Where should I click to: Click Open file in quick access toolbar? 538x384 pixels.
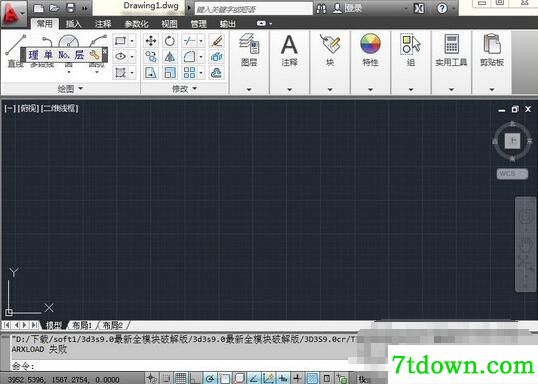click(x=54, y=8)
